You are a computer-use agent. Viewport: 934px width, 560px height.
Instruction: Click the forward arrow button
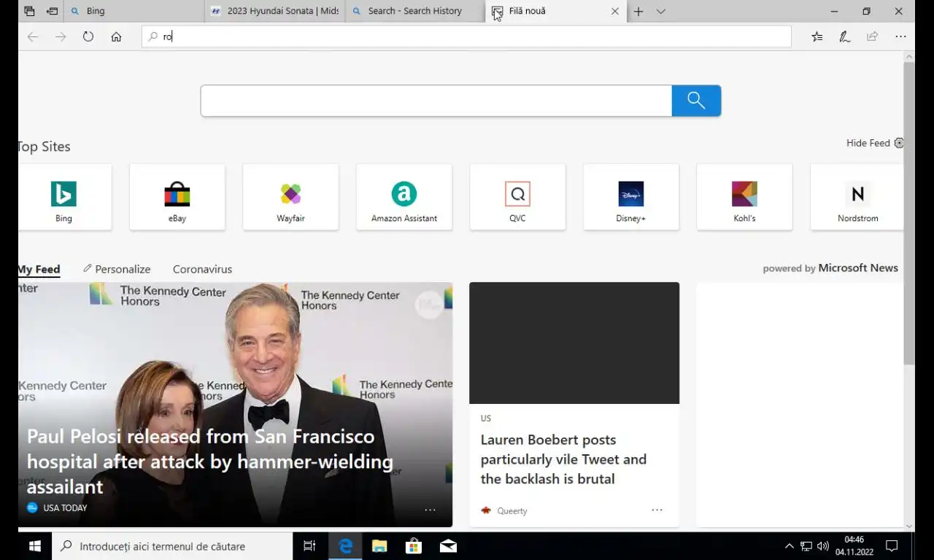click(x=61, y=36)
